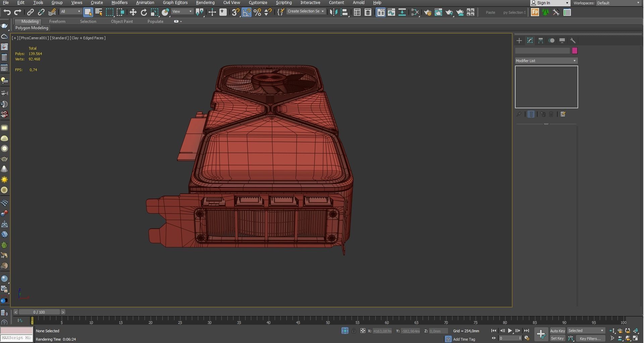The width and height of the screenshot is (644, 343).
Task: Toggle Absolute/Offset transform type-in mode
Action: point(363,331)
